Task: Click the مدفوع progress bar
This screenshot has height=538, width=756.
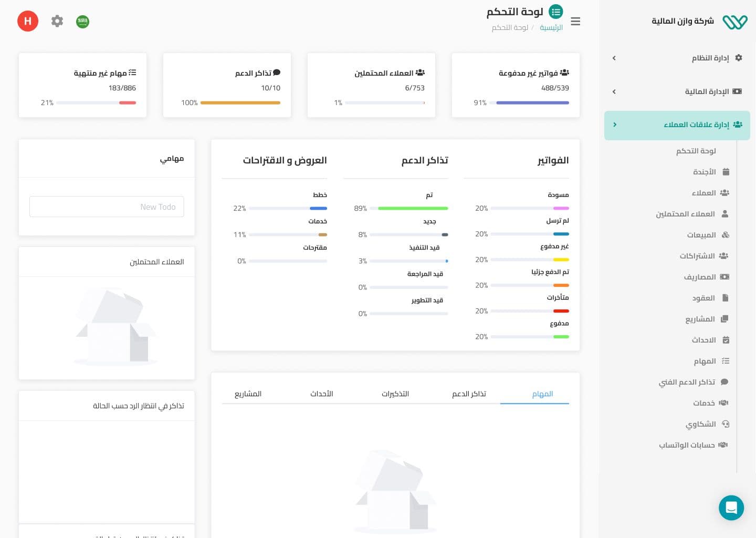Action: (x=529, y=337)
